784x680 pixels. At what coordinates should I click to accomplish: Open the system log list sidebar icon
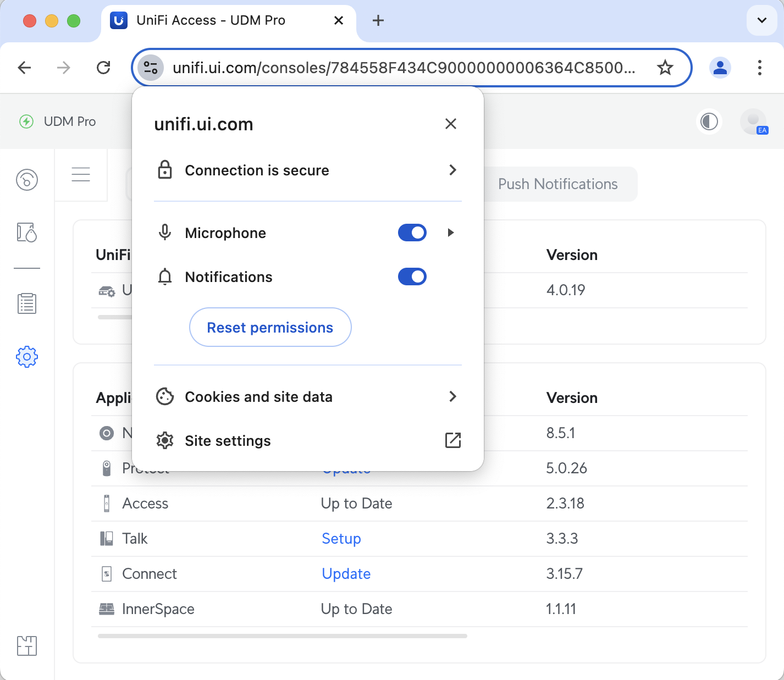click(27, 303)
